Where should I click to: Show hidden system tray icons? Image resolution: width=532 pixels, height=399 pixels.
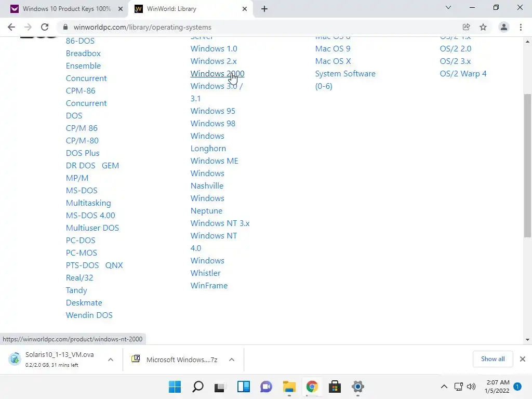[444, 387]
